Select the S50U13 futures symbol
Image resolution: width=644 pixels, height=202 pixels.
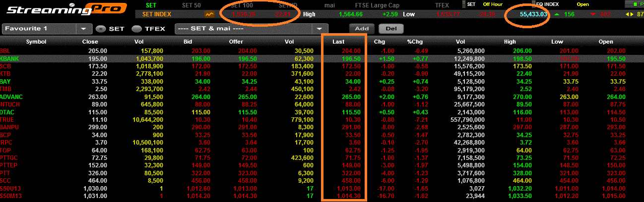[10, 188]
